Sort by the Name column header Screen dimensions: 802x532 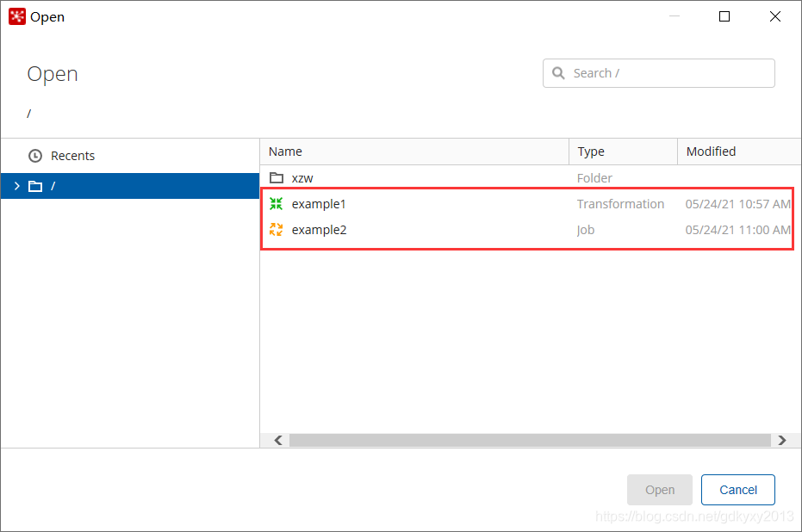point(414,152)
